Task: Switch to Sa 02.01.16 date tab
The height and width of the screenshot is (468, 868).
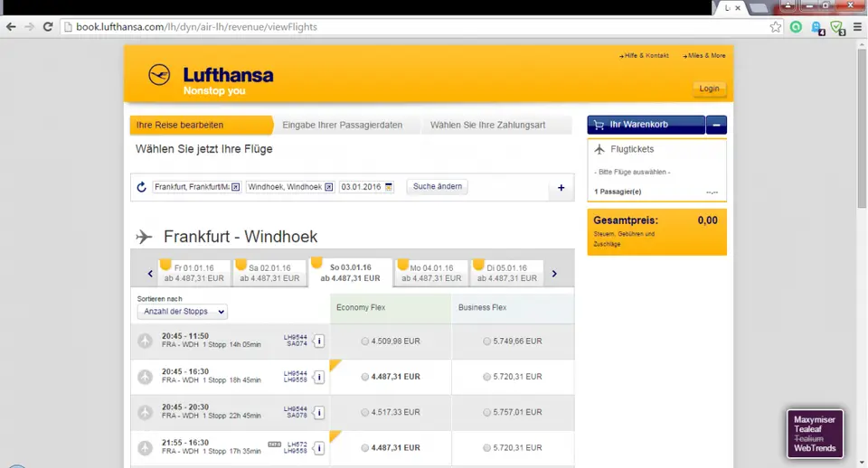Action: tap(269, 273)
